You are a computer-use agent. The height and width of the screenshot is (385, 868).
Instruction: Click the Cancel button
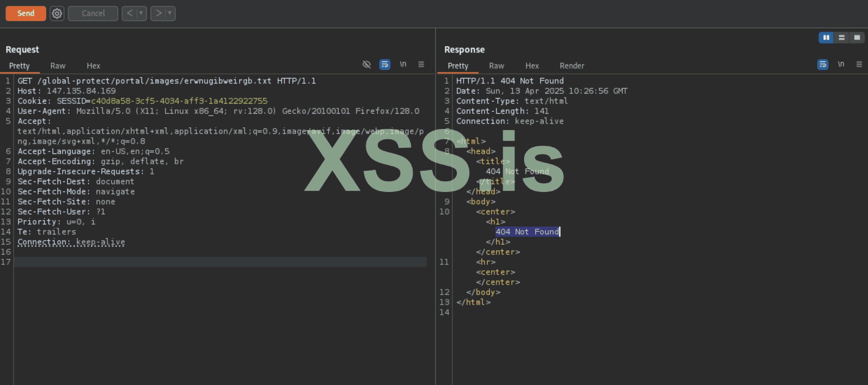tap(93, 13)
